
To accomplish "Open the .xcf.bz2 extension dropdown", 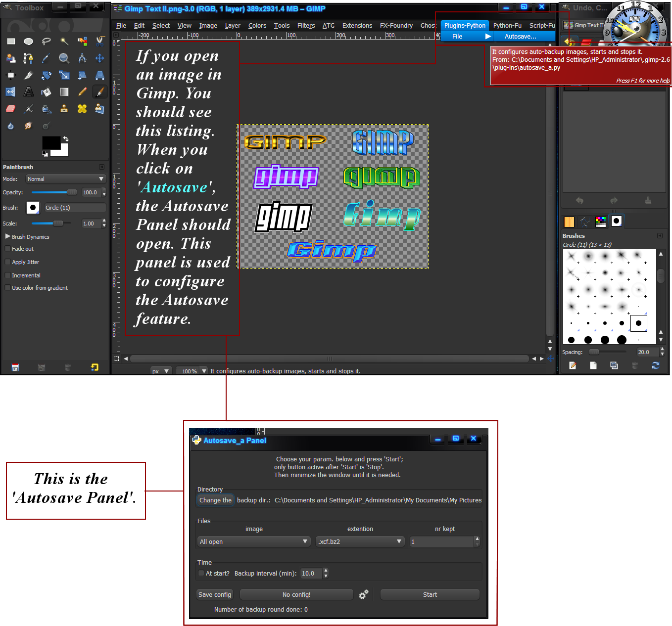I will point(360,542).
